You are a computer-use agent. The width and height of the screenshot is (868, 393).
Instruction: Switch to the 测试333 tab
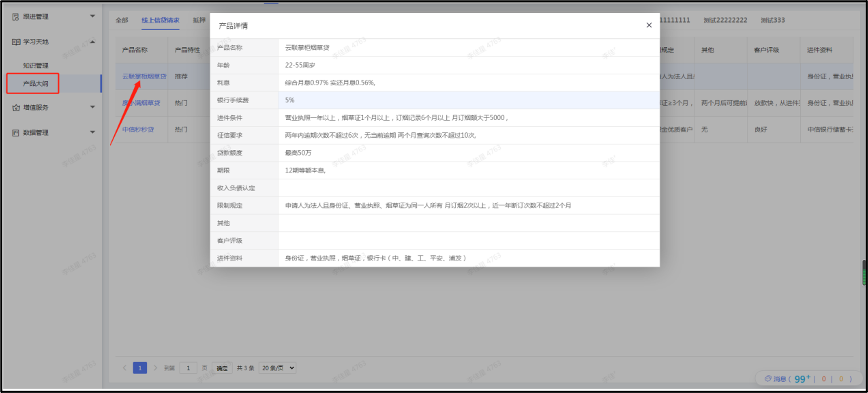[x=772, y=20]
